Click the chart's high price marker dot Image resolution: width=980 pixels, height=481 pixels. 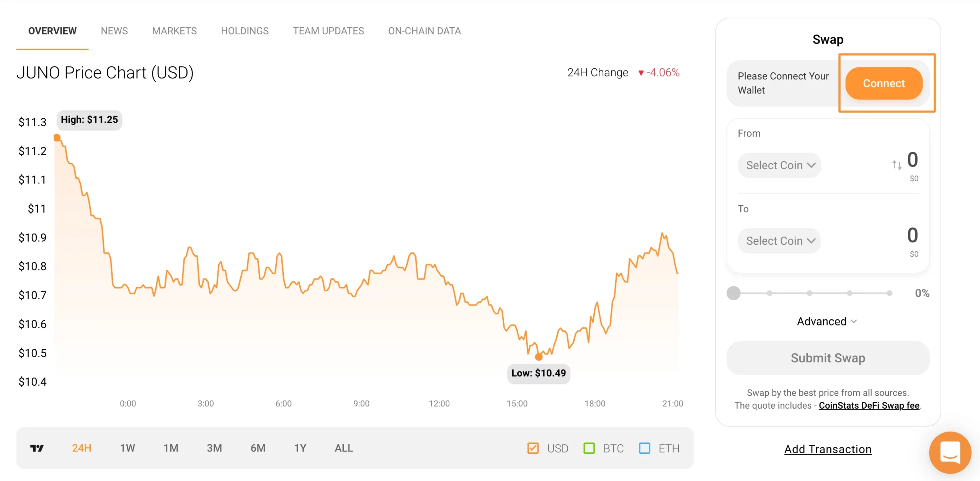[x=57, y=137]
